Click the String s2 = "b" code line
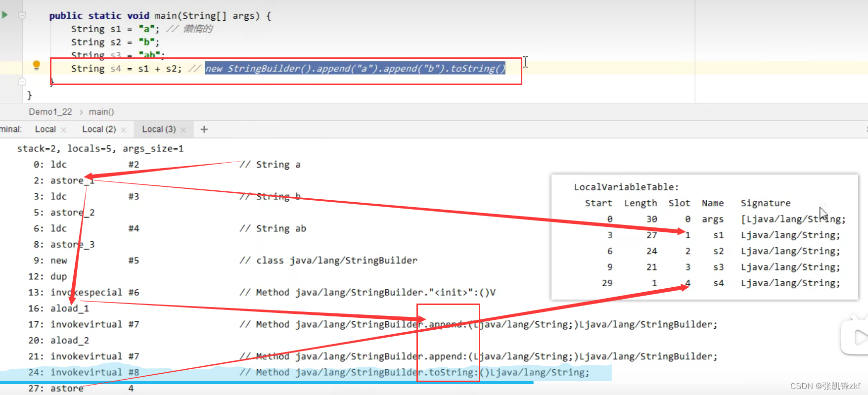The height and width of the screenshot is (395, 868). point(115,42)
